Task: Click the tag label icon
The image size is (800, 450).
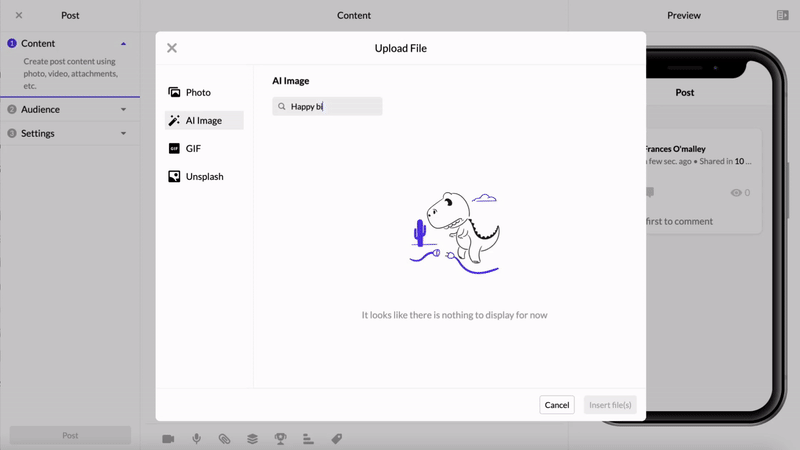Action: (x=337, y=439)
